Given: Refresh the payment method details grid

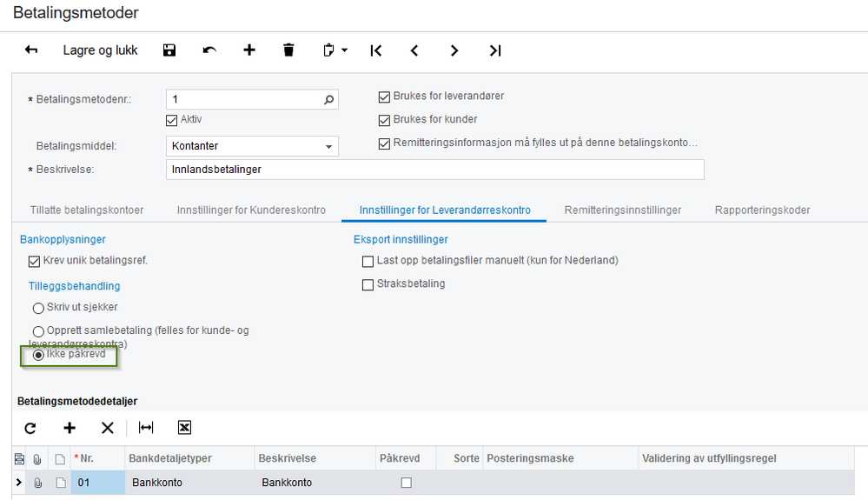Looking at the screenshot, I should click(30, 428).
